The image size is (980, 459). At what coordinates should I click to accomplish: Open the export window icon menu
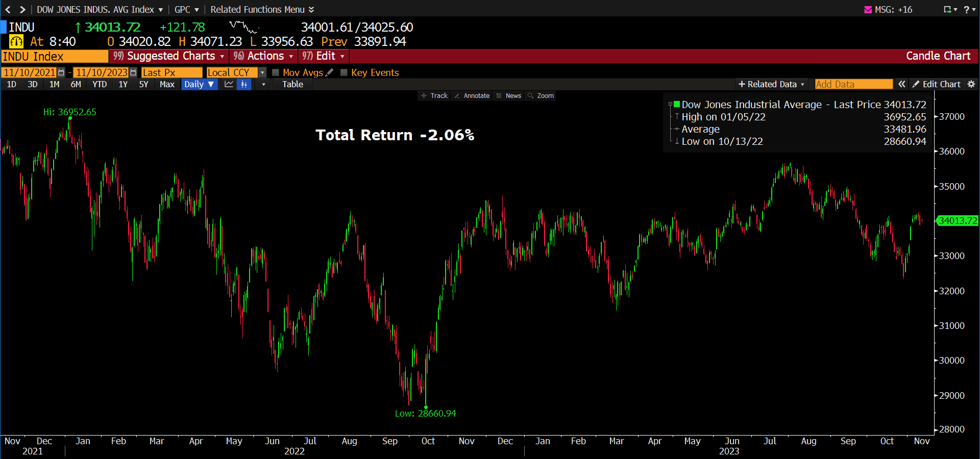(x=950, y=10)
